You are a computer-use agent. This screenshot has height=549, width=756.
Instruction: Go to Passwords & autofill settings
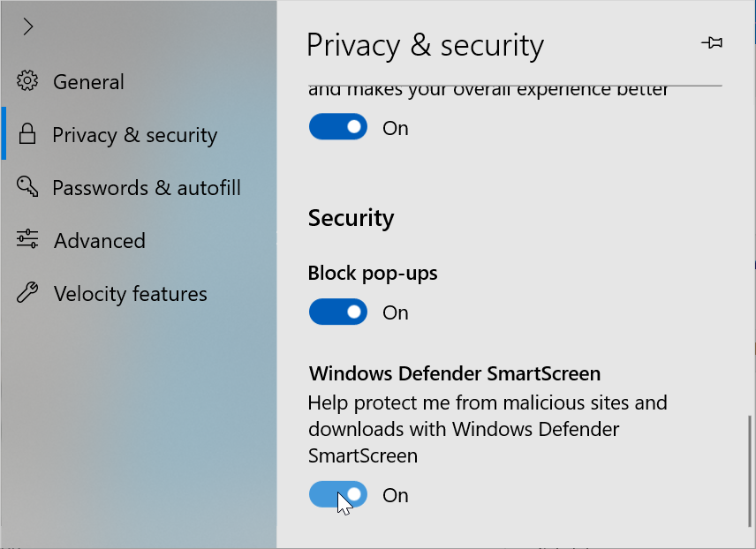click(147, 188)
